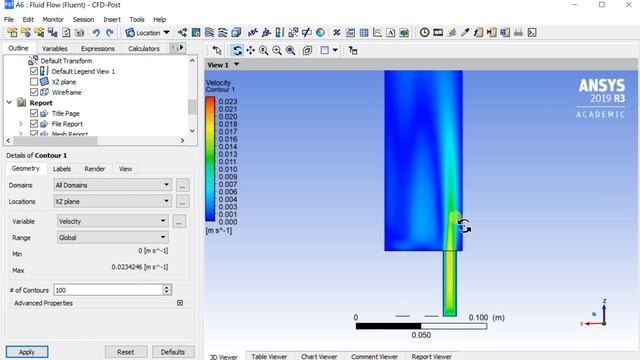
Task: Click the Contour insert icon
Action: coord(196,33)
